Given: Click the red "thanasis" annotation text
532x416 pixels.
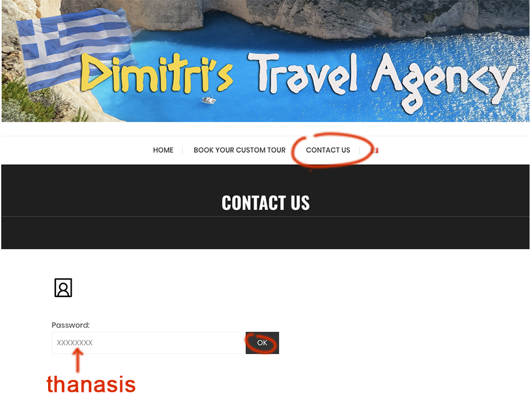Looking at the screenshot, I should click(91, 385).
